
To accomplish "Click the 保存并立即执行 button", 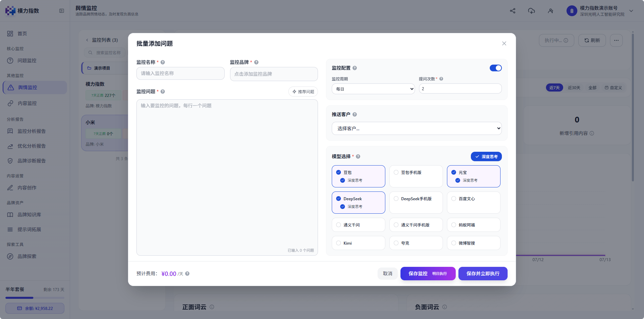I will (x=483, y=274).
